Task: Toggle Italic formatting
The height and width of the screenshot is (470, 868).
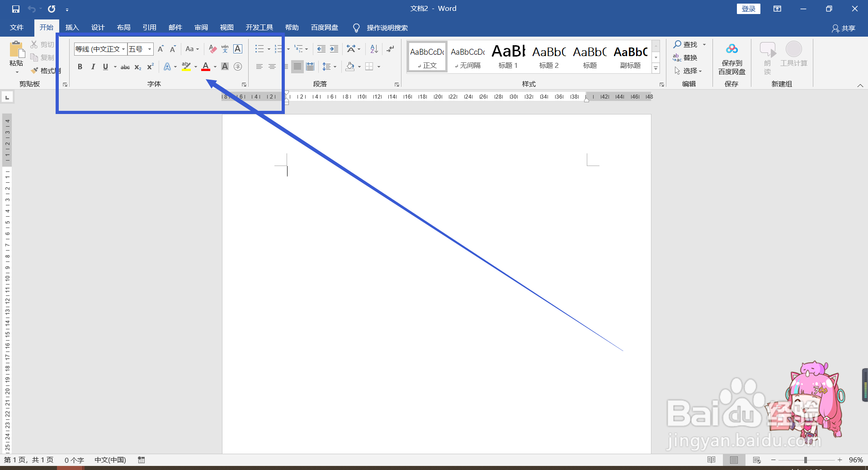Action: click(93, 66)
